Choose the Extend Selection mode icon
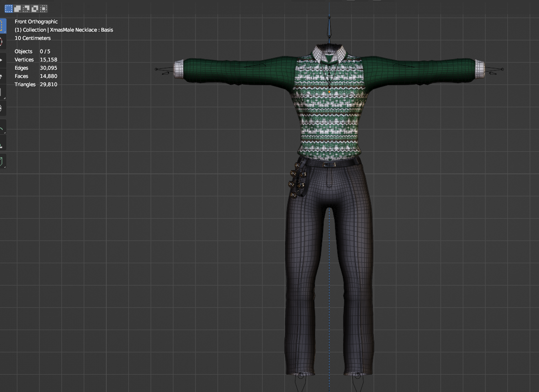 (x=17, y=9)
